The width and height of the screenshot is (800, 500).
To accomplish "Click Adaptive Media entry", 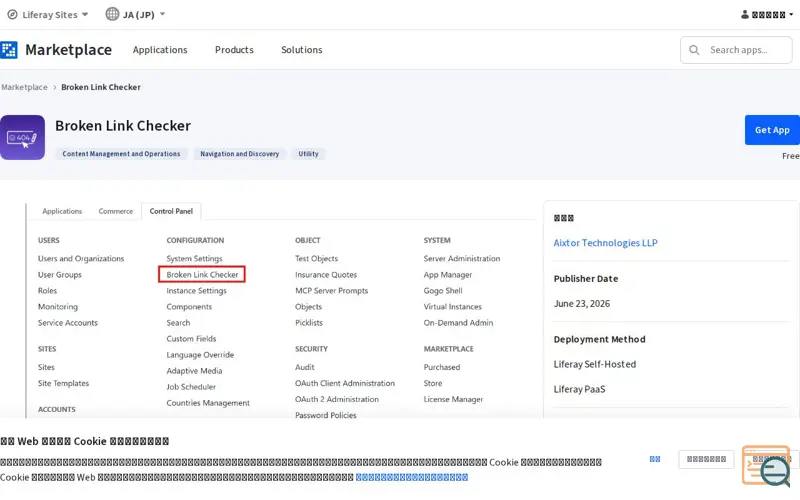I will point(194,371).
